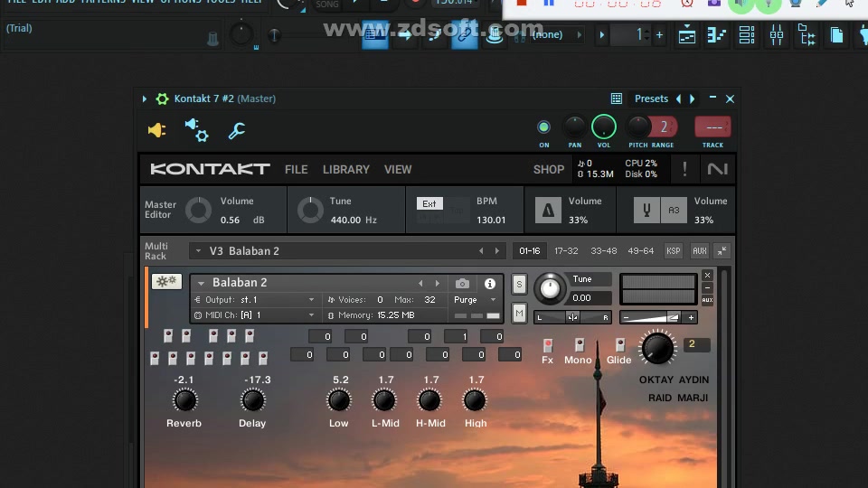Click the FL Studio step arrow toolbar icon

click(405, 35)
